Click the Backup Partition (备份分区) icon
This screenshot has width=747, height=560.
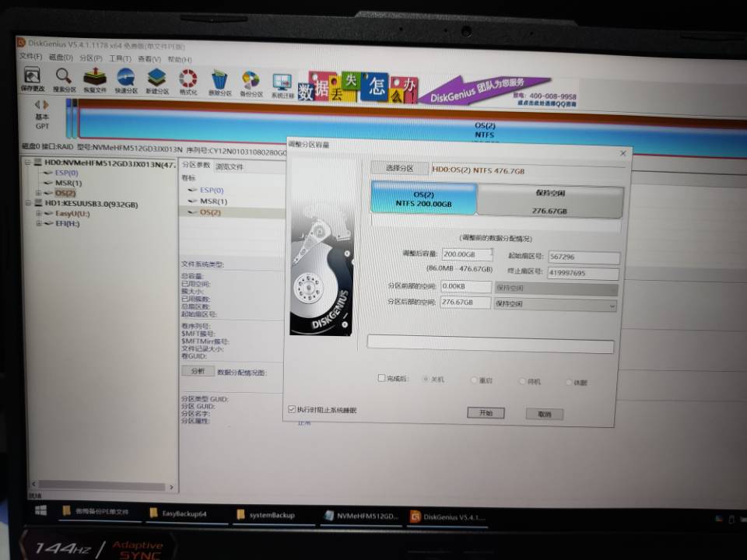click(x=251, y=83)
